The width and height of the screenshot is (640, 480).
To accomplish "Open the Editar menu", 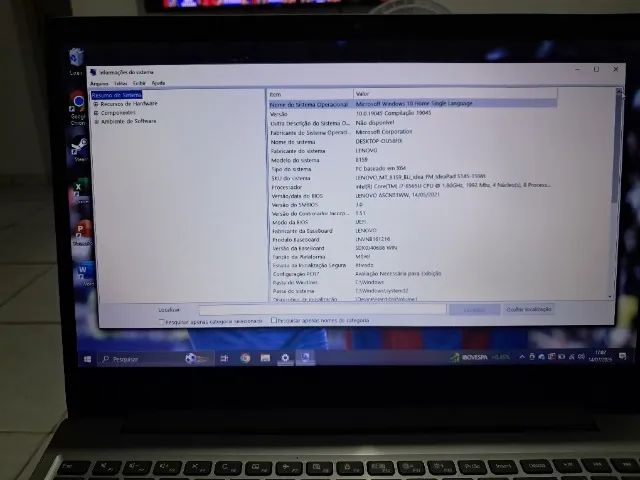I will 120,83.
